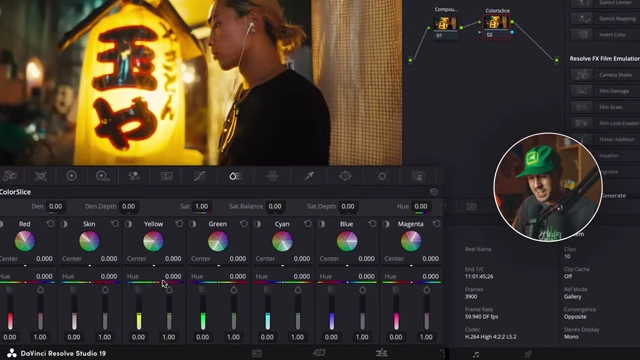
Task: Reset the Red slice
Action: (x=50, y=224)
